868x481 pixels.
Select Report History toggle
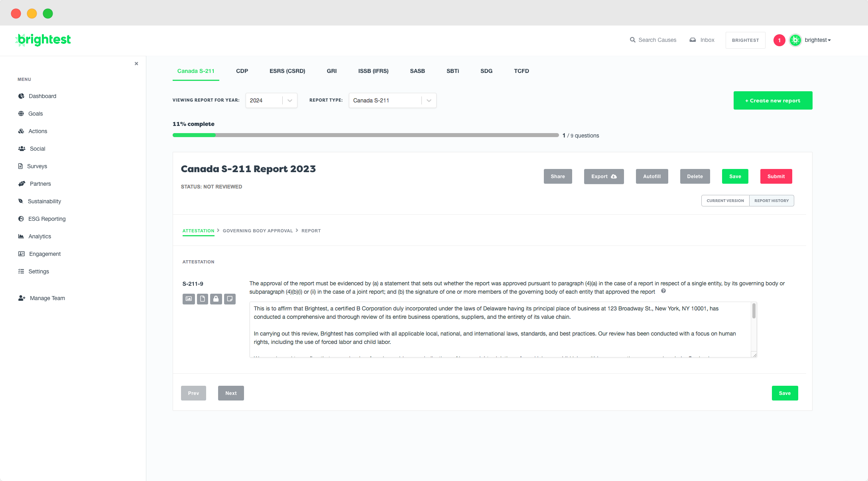772,200
